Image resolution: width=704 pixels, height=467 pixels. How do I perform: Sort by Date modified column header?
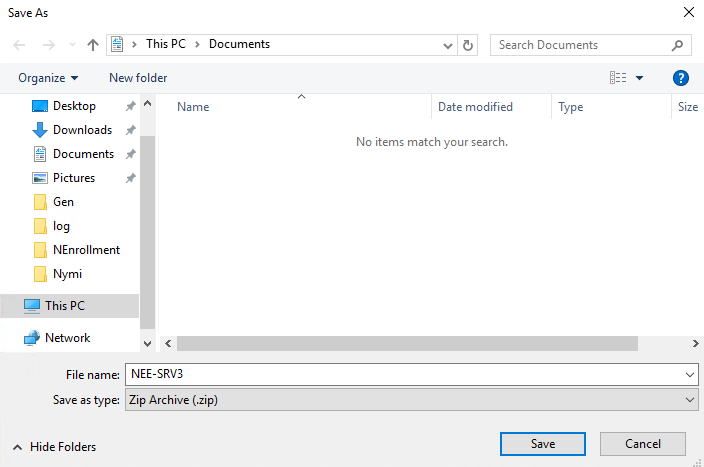(475, 107)
